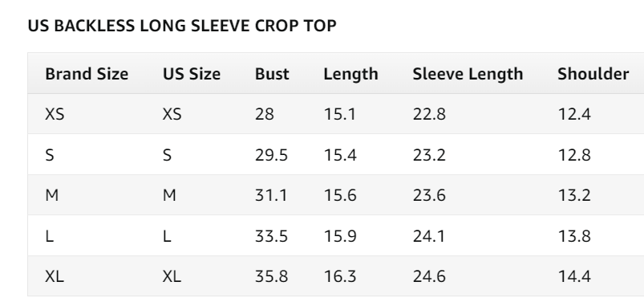644x298 pixels.
Task: Select the length value 16.3
Action: point(340,276)
